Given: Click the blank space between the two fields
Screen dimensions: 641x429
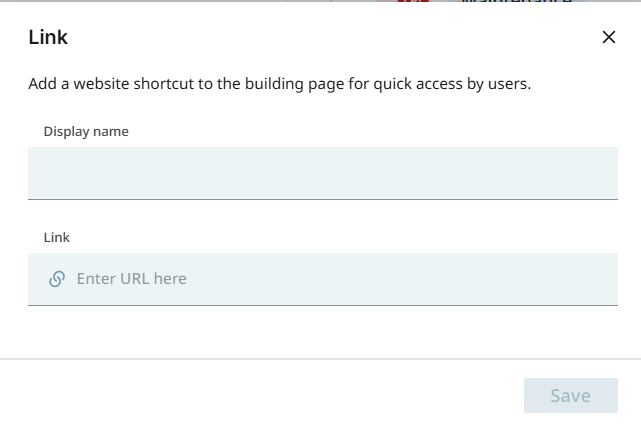Looking at the screenshot, I should click(x=322, y=217).
